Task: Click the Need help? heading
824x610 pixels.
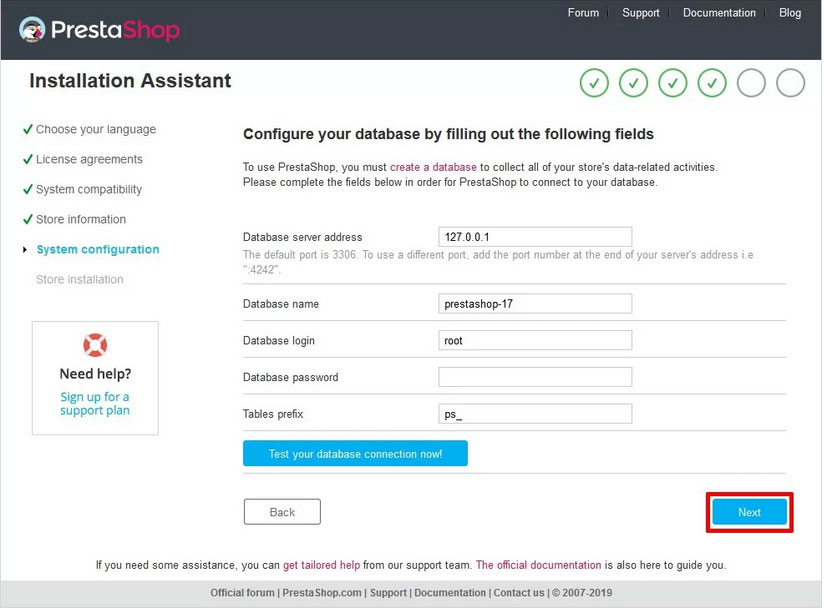Action: click(95, 374)
